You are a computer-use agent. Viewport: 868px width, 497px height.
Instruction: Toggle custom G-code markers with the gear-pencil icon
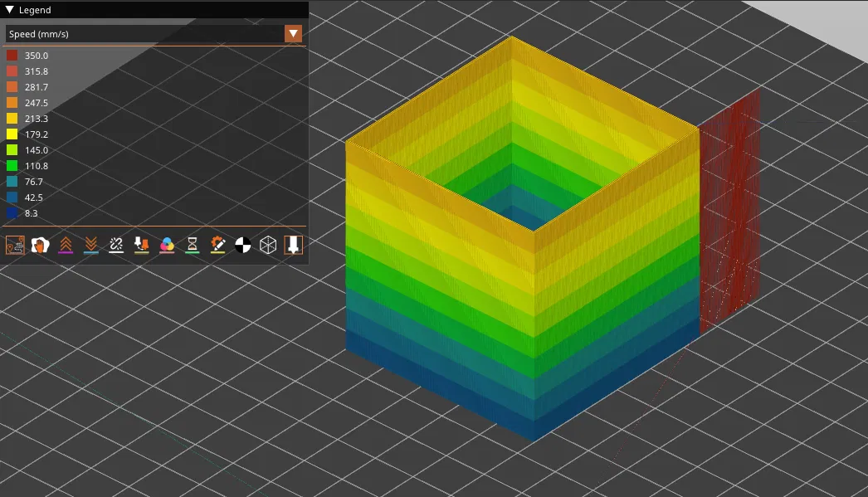point(217,244)
